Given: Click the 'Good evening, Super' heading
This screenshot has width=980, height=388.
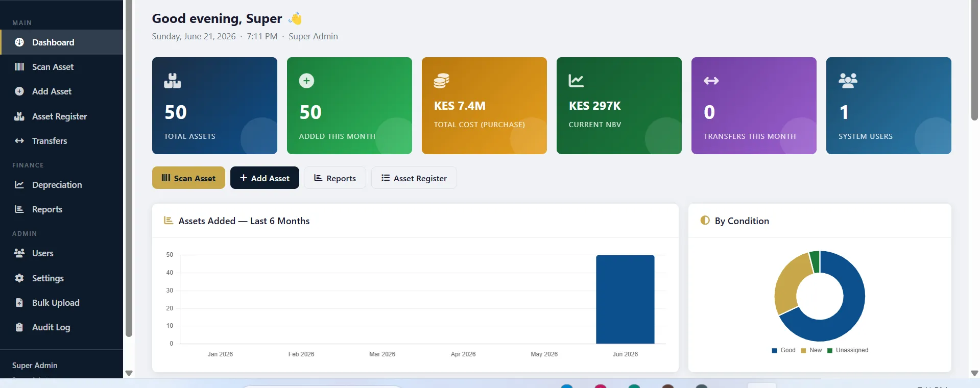Looking at the screenshot, I should coord(217,18).
